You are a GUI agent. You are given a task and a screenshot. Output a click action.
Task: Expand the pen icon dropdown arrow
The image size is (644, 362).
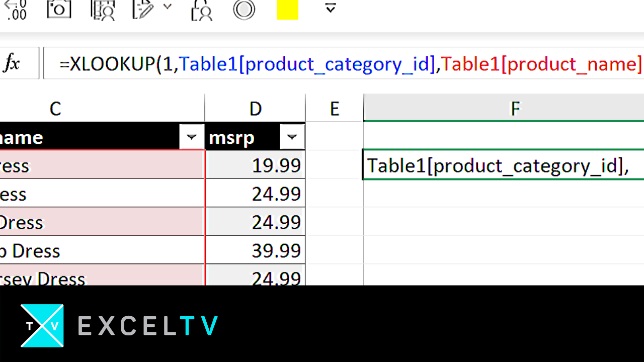[168, 7]
